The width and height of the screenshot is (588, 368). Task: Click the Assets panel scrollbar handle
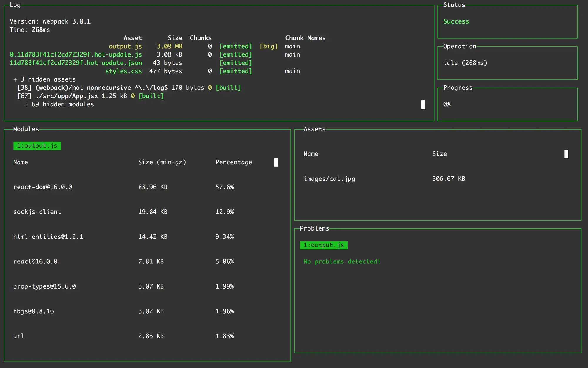pyautogui.click(x=566, y=154)
